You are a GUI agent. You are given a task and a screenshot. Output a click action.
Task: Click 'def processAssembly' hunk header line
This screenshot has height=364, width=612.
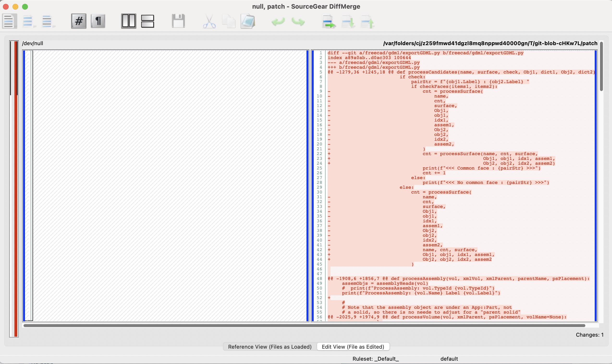click(x=459, y=279)
